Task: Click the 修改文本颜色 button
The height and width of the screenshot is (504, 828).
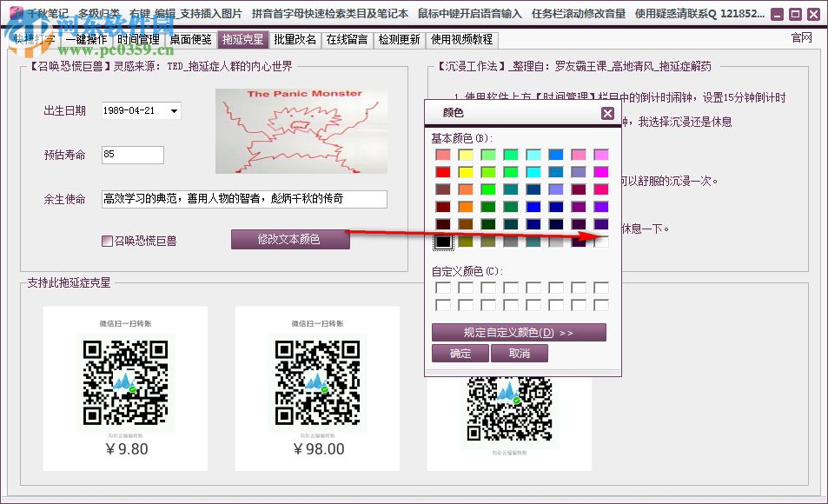Action: [290, 239]
